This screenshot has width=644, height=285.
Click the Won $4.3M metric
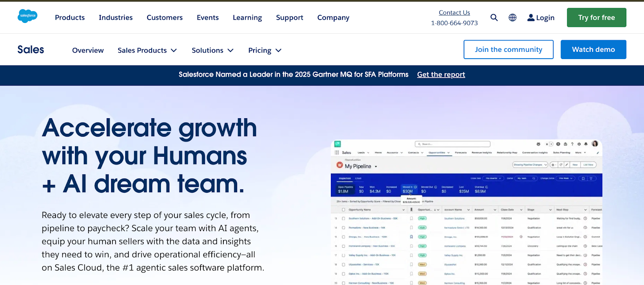375,189
